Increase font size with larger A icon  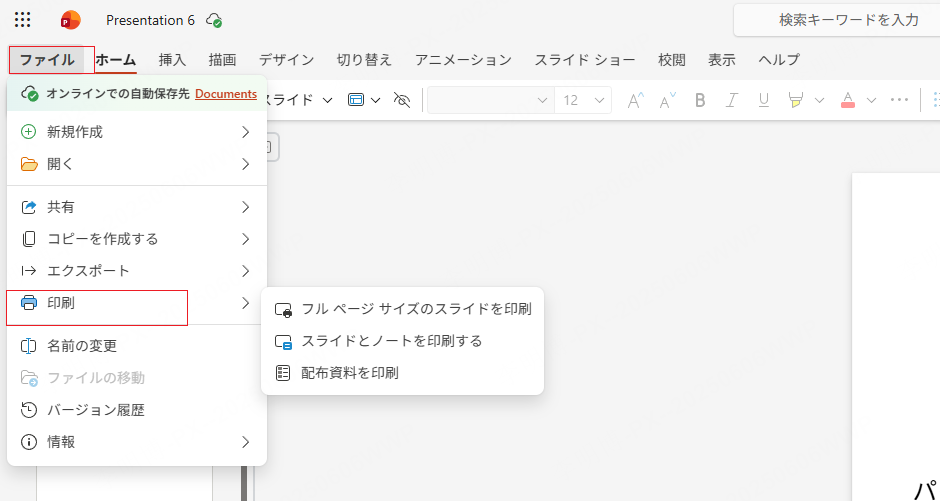(x=635, y=100)
